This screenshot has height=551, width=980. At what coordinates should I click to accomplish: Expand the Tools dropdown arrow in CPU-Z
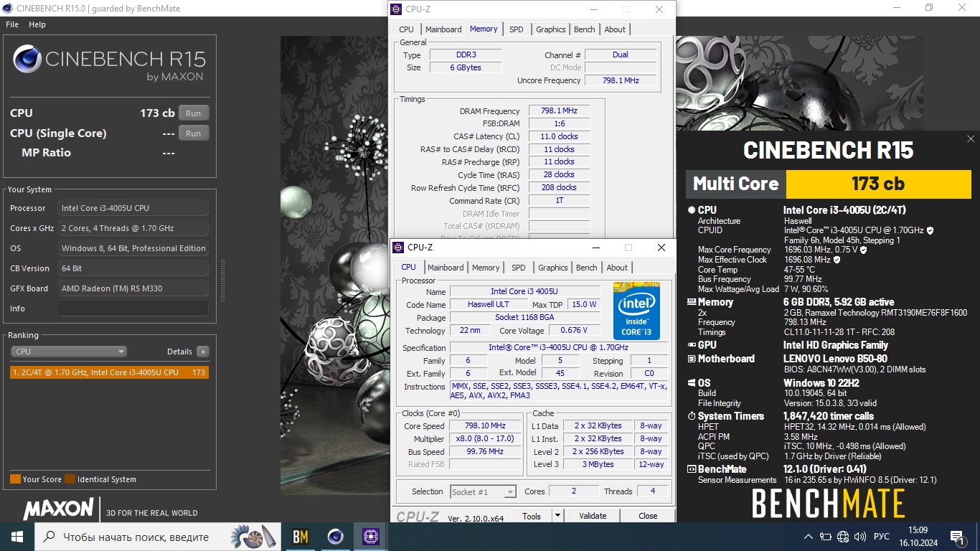click(x=557, y=516)
